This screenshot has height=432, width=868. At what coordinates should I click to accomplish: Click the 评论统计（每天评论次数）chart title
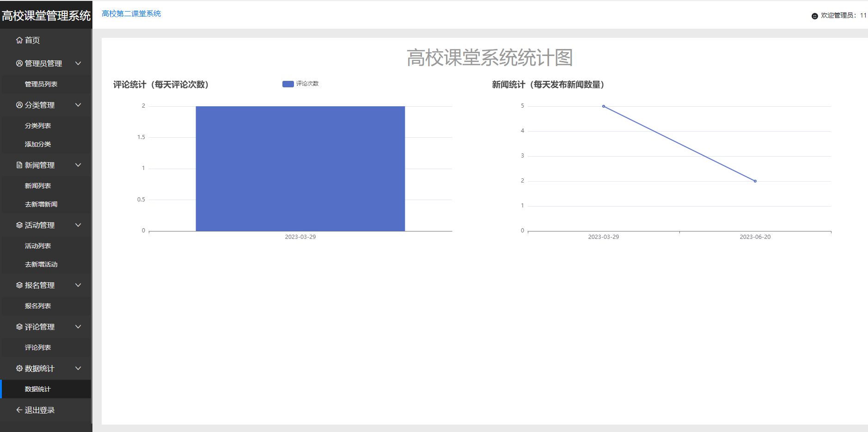[161, 85]
